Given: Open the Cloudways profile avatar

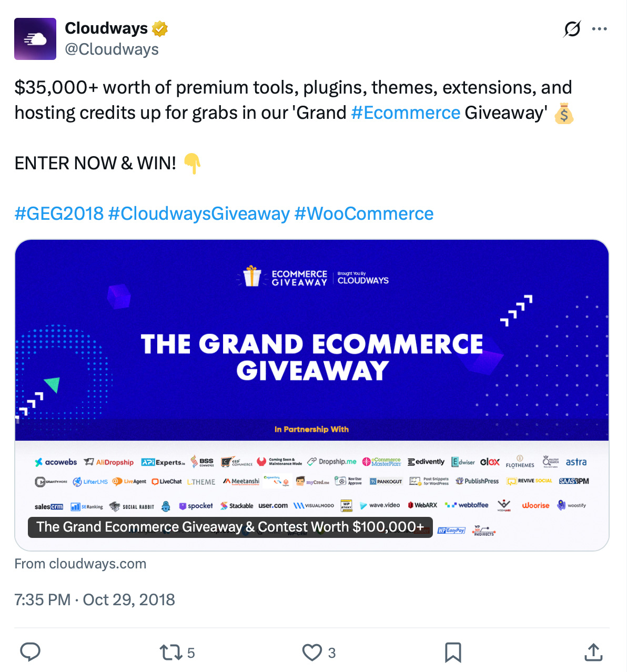Looking at the screenshot, I should click(x=35, y=38).
